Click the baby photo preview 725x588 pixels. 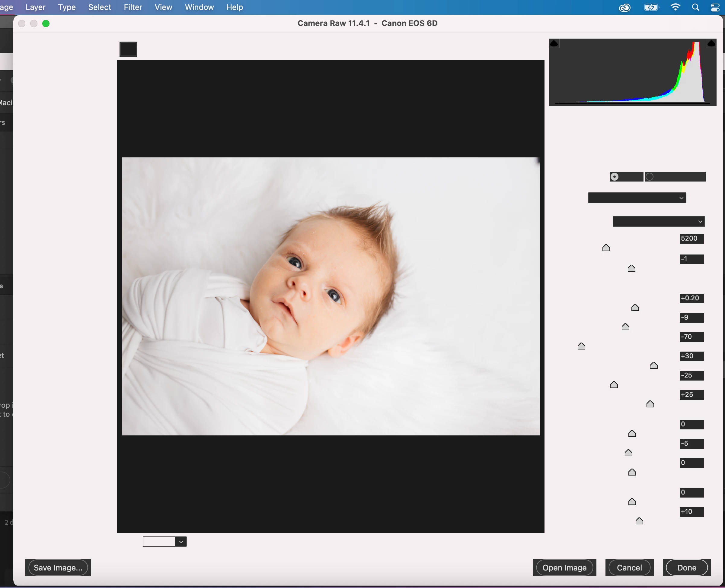pyautogui.click(x=331, y=296)
